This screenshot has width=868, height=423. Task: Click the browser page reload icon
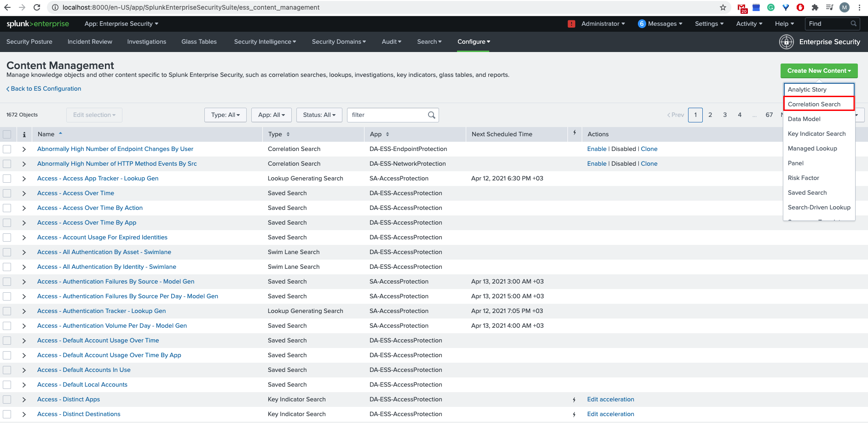(36, 7)
